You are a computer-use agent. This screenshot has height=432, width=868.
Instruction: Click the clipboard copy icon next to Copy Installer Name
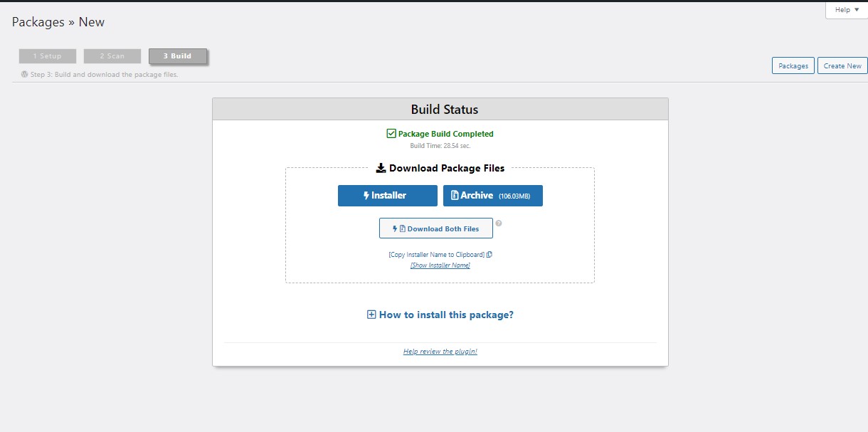[x=490, y=254]
